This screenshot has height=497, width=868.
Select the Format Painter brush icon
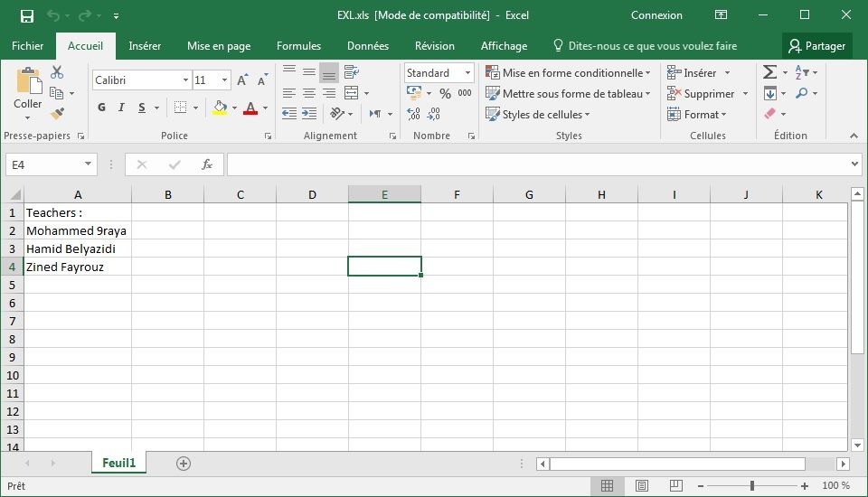57,114
